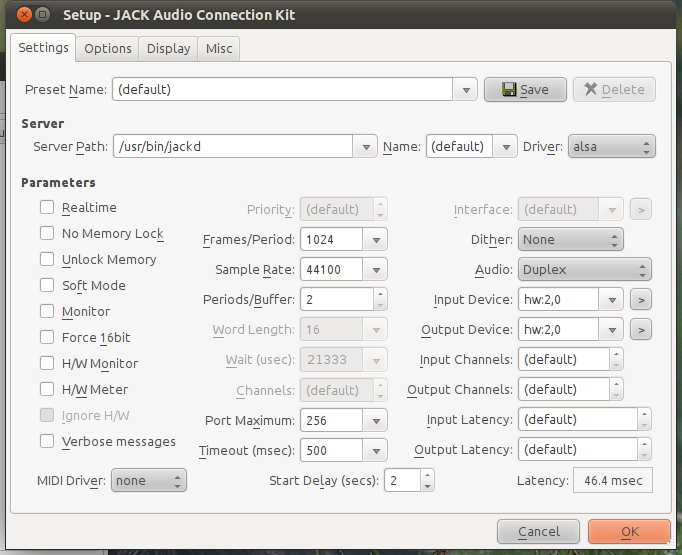Click the Output Device field hw:2,0
The width and height of the screenshot is (682, 555).
pos(558,330)
